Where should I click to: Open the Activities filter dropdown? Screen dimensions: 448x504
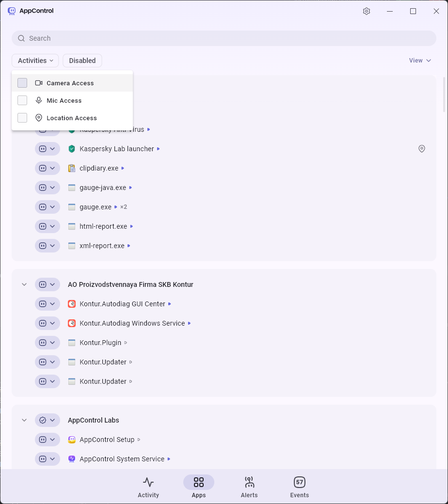pyautogui.click(x=35, y=61)
